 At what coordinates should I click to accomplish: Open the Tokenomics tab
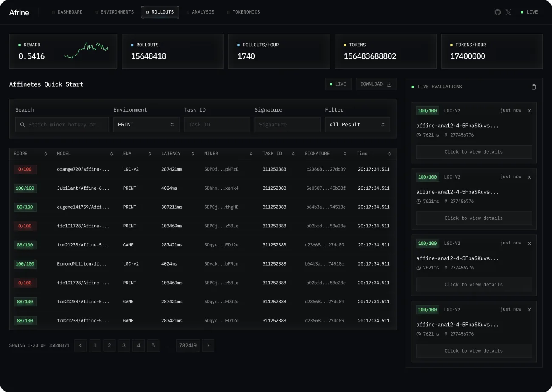click(244, 12)
